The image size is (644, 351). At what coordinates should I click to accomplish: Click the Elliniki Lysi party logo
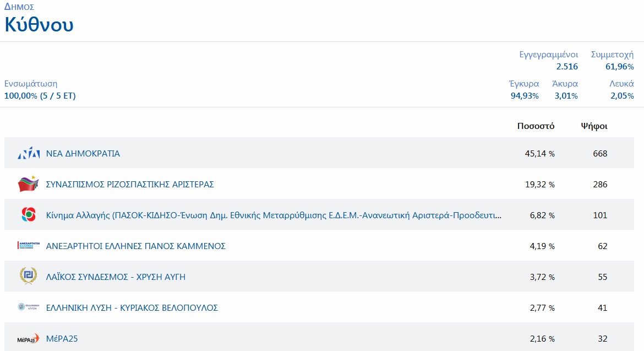[x=29, y=307]
